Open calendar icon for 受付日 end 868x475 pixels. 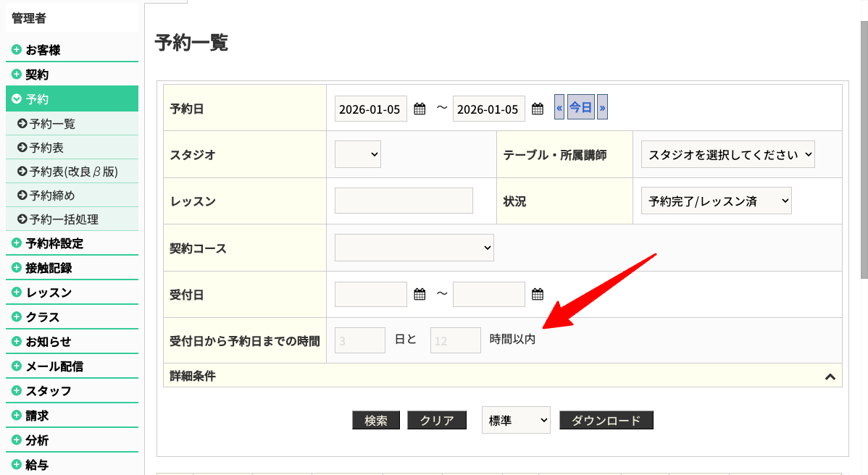click(538, 295)
